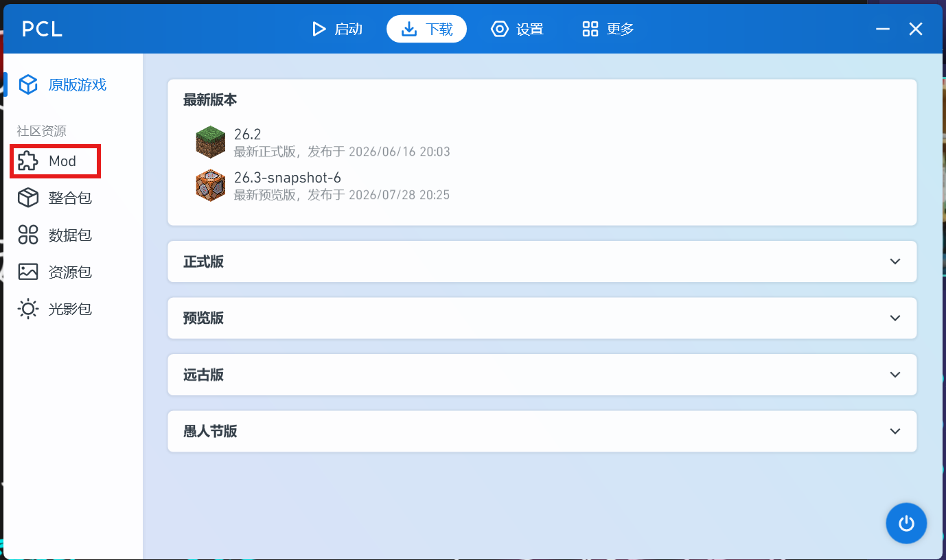Click the play icon beside 启动

(319, 29)
